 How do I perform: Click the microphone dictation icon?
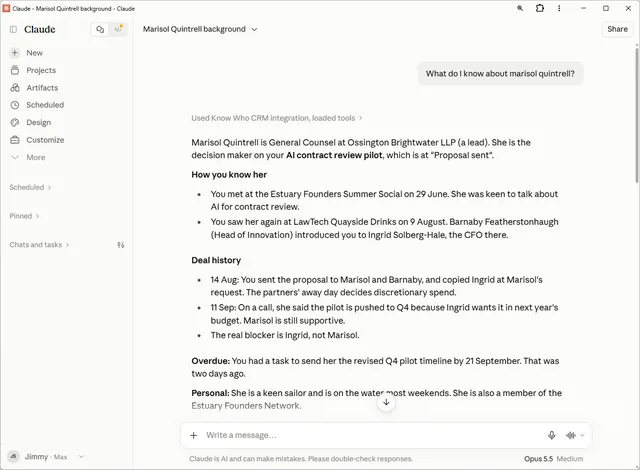click(x=551, y=435)
